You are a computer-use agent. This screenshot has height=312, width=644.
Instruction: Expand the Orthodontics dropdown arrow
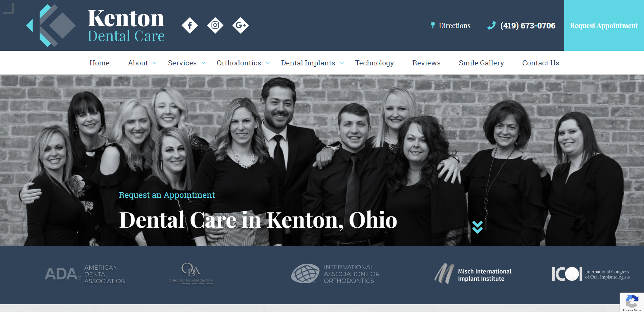coord(268,63)
